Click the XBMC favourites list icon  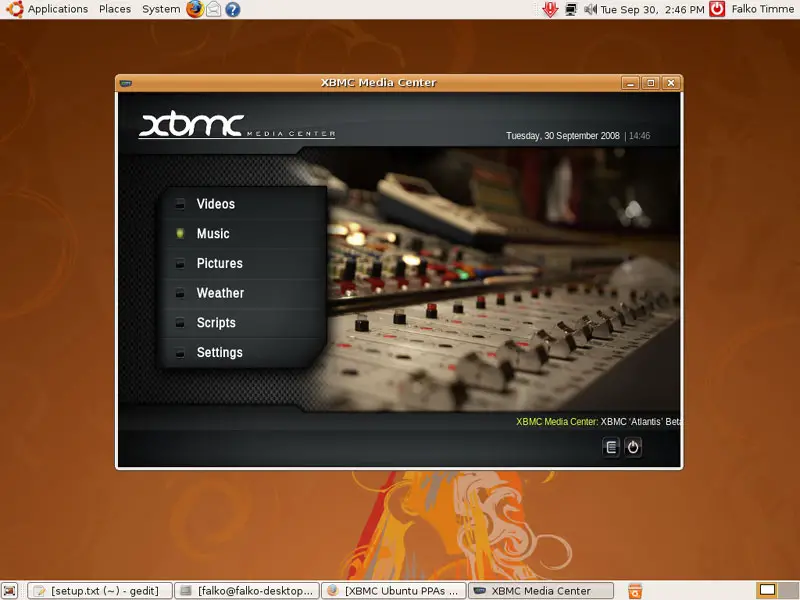(x=611, y=447)
